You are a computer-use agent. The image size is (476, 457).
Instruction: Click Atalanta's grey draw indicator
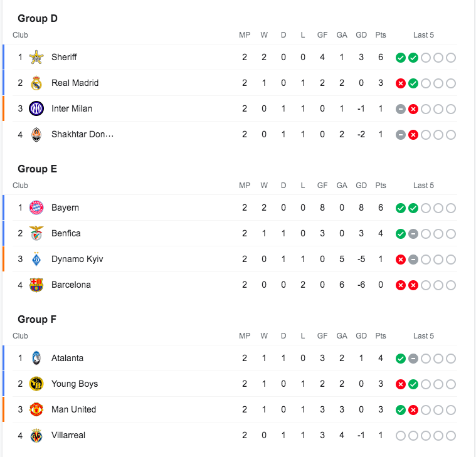(x=413, y=359)
